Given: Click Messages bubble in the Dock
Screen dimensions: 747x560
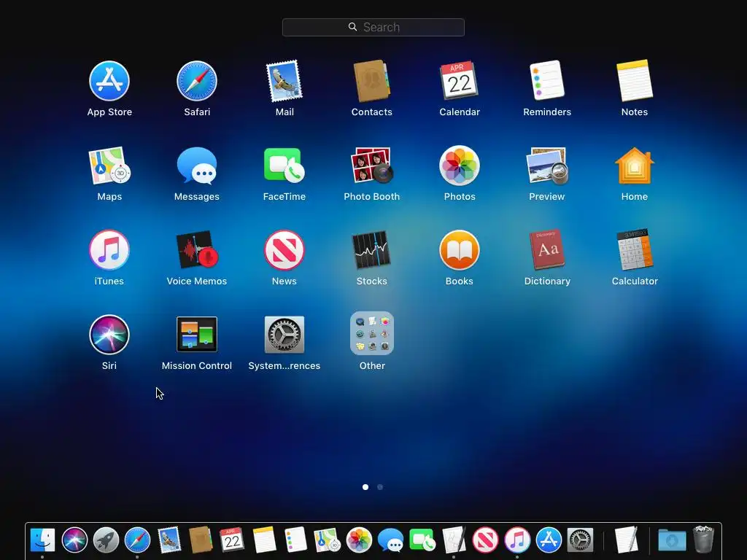Looking at the screenshot, I should point(391,540).
